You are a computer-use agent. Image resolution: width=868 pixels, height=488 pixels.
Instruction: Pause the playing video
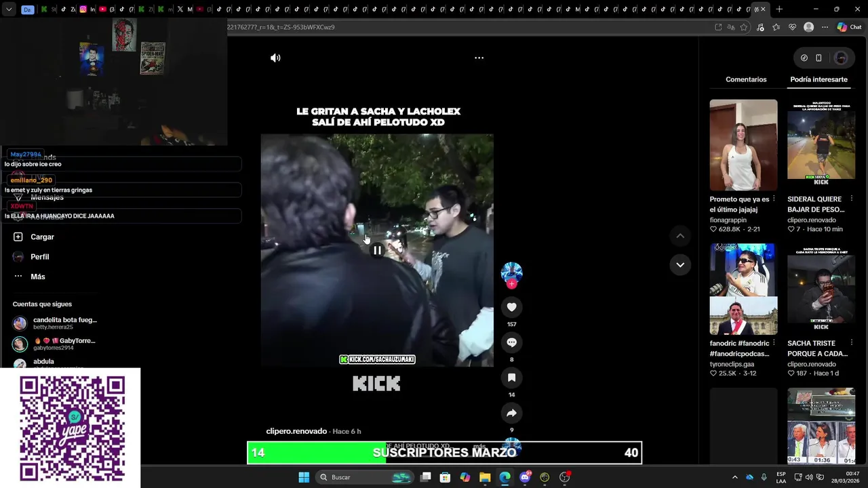[377, 250]
